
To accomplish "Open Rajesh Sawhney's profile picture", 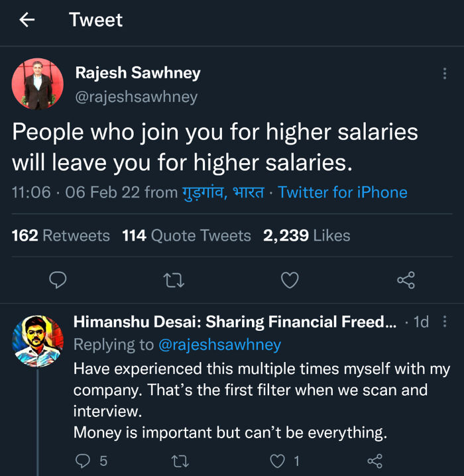I will click(38, 84).
